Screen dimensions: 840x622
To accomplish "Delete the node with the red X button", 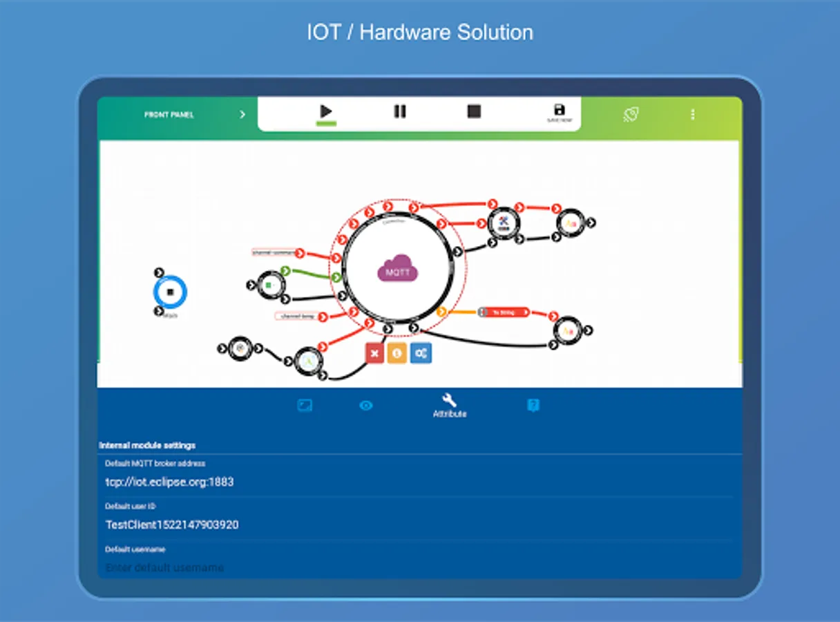I will tap(374, 353).
